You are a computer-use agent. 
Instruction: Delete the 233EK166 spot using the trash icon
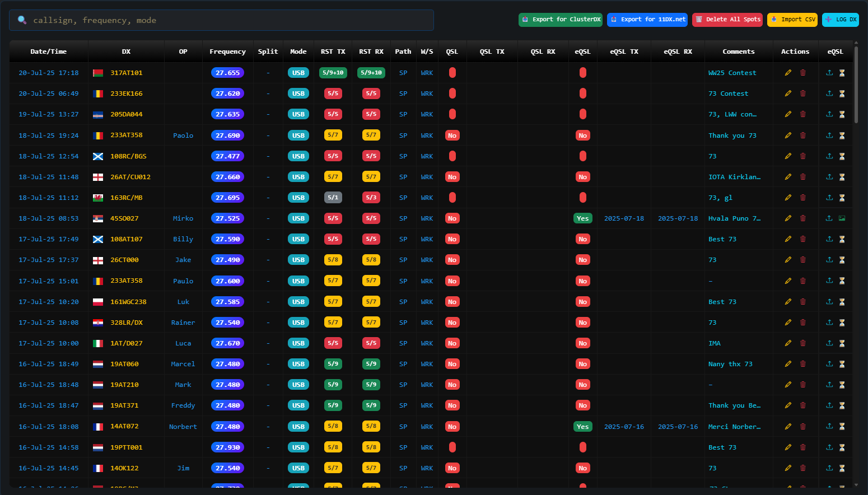click(802, 93)
